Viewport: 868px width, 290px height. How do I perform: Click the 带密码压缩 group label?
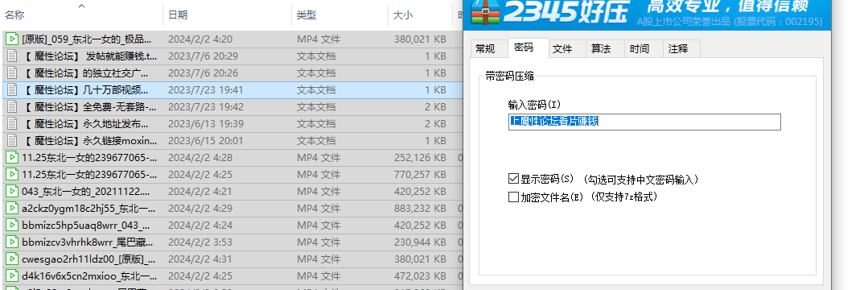(x=509, y=76)
